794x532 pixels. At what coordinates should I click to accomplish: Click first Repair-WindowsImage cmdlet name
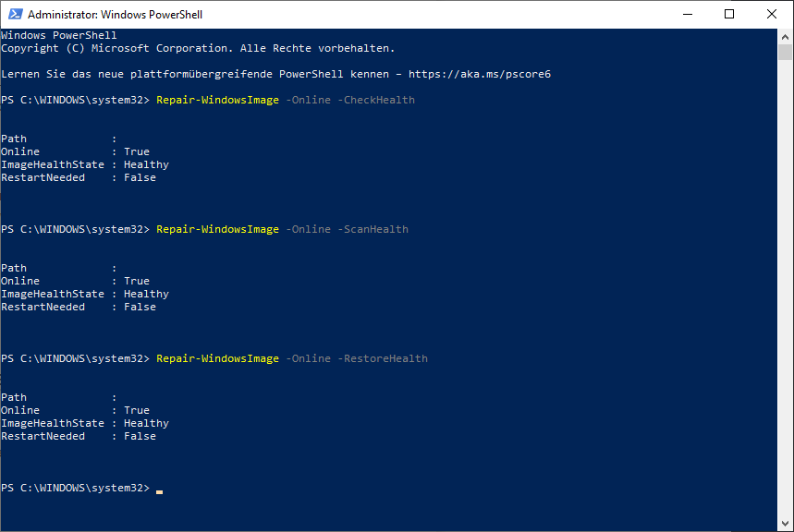[x=217, y=100]
